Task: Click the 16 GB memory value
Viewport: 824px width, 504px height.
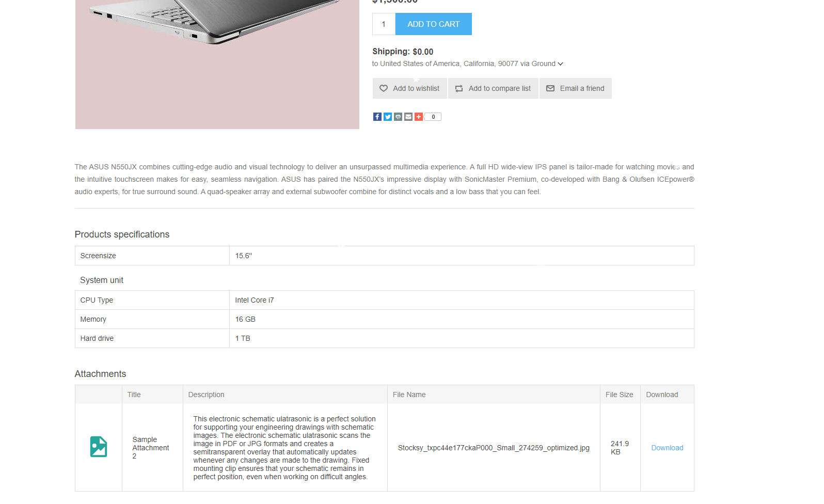Action: tap(245, 319)
